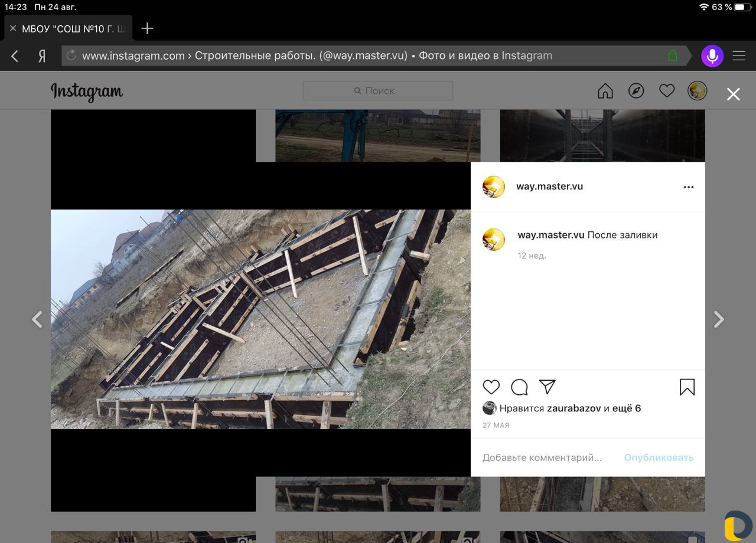
Task: Tap the green secure lock icon
Action: pos(672,55)
